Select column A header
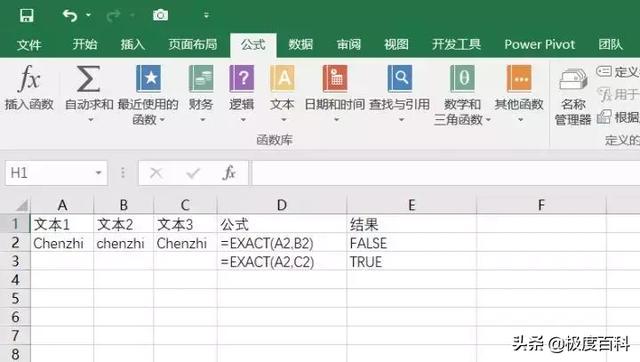 tap(62, 205)
